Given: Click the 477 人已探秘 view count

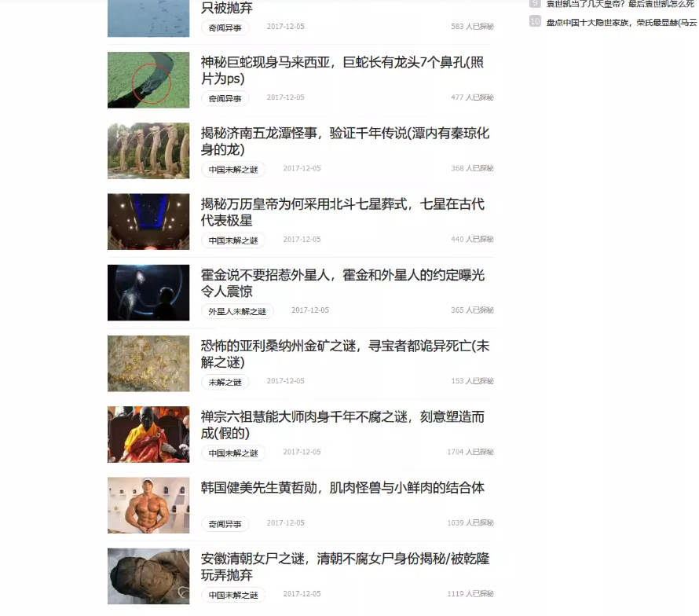Looking at the screenshot, I should pos(472,97).
